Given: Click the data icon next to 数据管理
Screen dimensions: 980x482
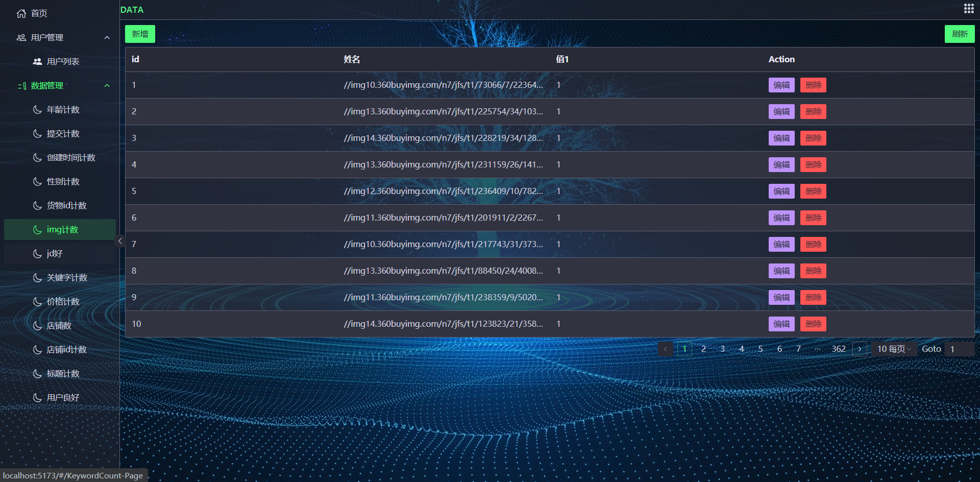Looking at the screenshot, I should click(x=21, y=85).
